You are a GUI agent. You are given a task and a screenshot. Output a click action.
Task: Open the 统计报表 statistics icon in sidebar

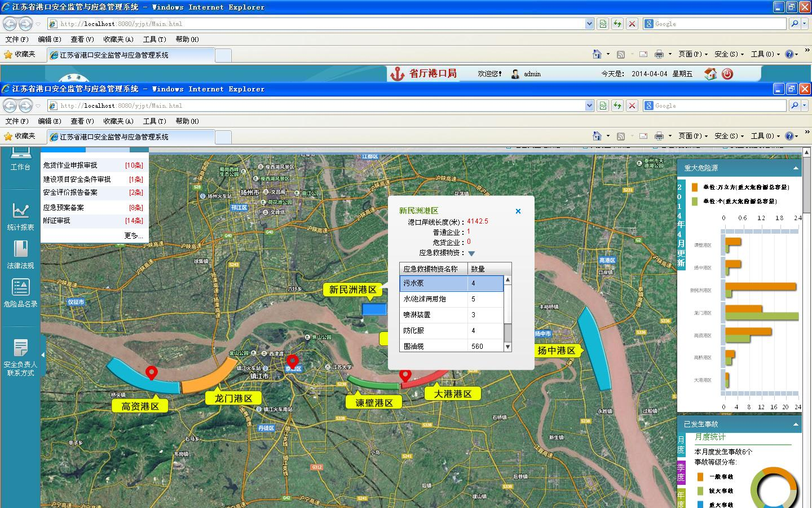coord(21,211)
